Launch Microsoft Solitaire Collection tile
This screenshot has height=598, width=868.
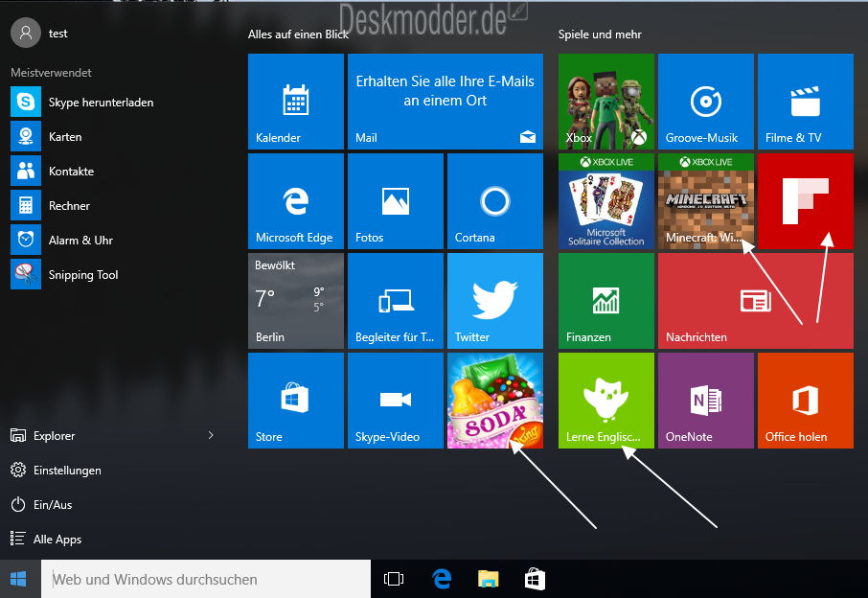606,201
